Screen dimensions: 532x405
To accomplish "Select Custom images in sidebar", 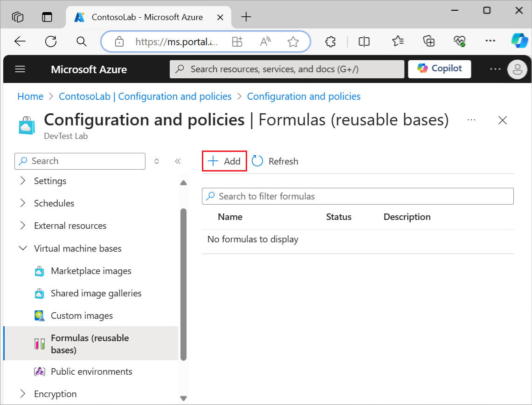I will point(82,316).
